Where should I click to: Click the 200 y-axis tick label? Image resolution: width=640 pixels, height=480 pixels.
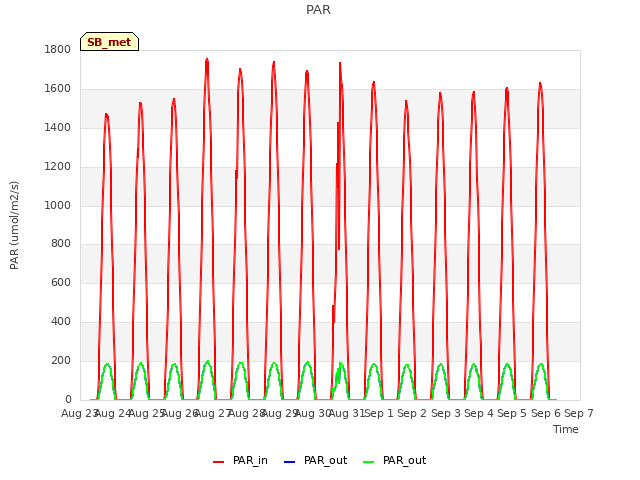click(61, 360)
